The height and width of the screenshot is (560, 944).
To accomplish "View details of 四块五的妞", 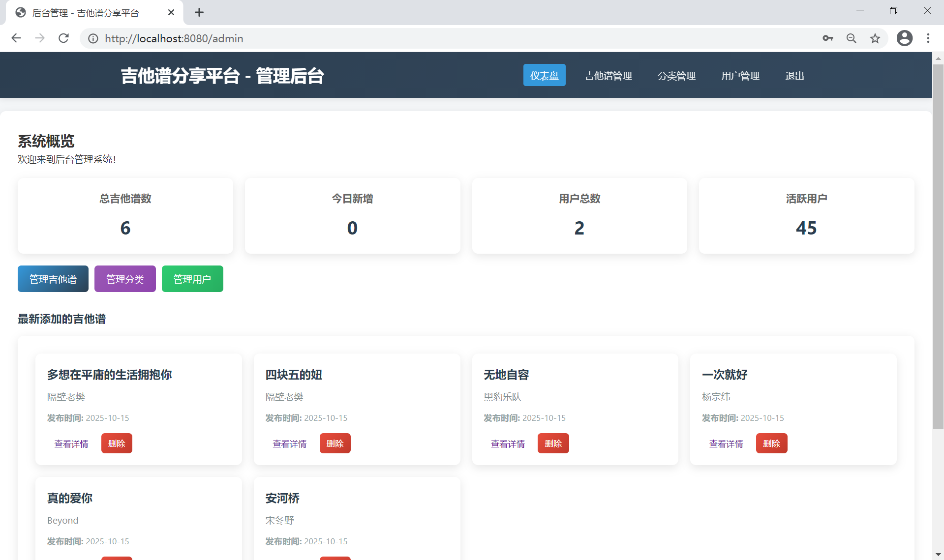I will pos(289,443).
